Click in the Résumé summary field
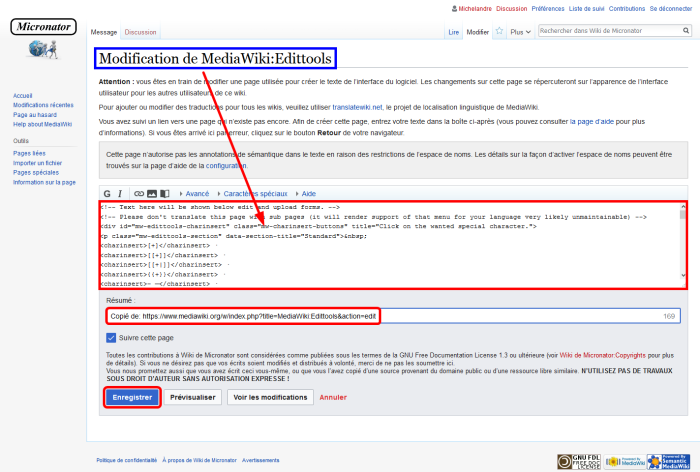The height and width of the screenshot is (472, 700). tap(393, 316)
